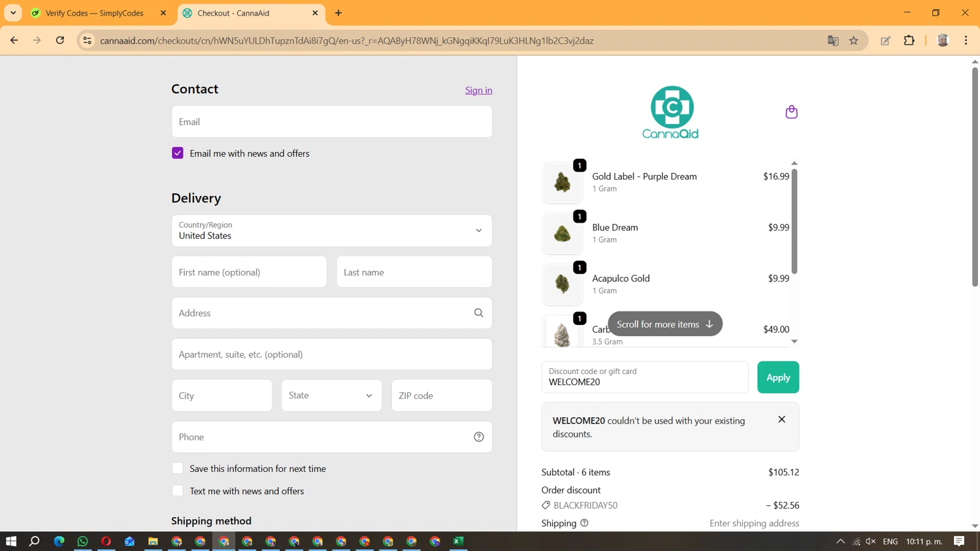Open the Country/Region dropdown
This screenshot has height=551, width=980.
332,230
